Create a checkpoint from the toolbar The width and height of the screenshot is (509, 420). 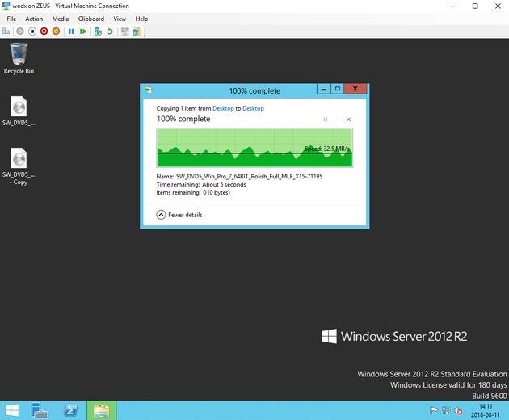[x=98, y=31]
